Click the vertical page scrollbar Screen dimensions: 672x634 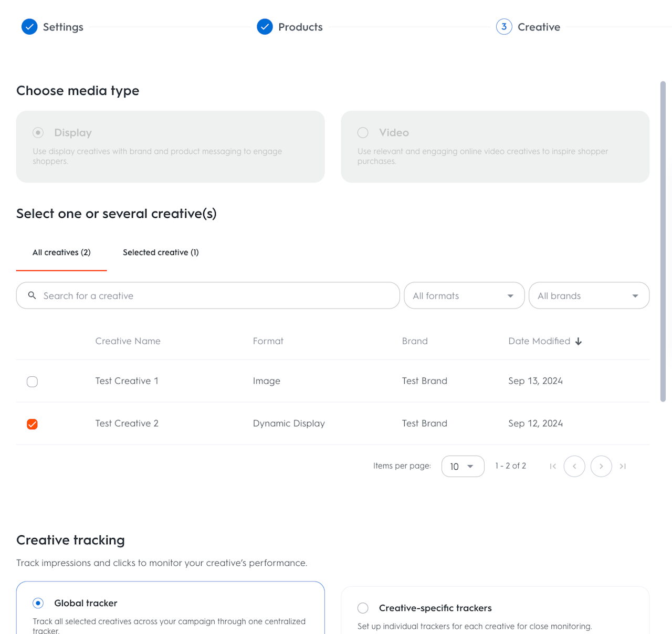[x=663, y=241]
